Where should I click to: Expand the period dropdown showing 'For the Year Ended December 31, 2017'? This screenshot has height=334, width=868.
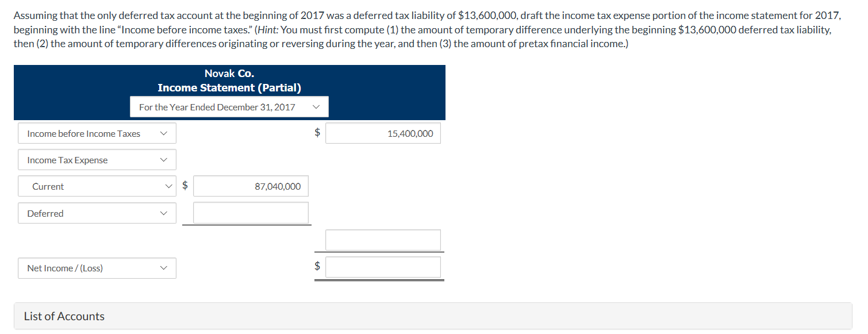pyautogui.click(x=229, y=106)
